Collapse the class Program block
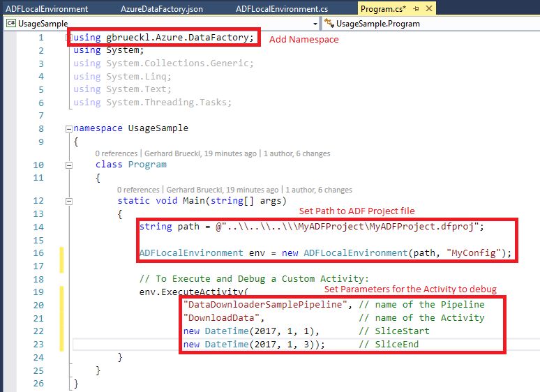 tap(69, 165)
